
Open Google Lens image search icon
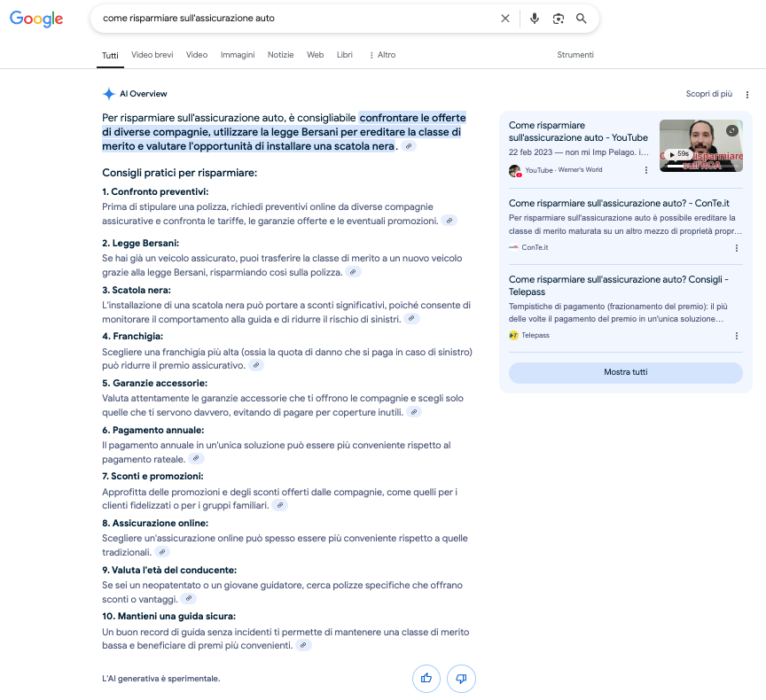(558, 19)
